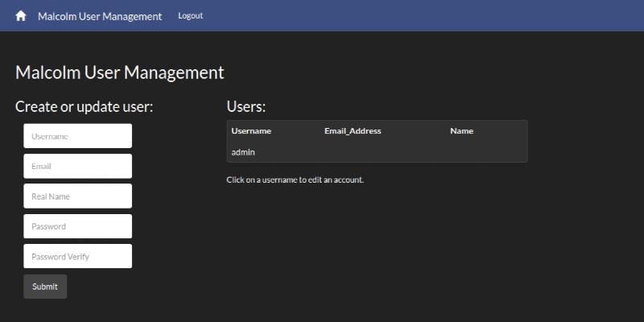Screen dimensions: 644x322
Task: Focus the Username input field
Action: pyautogui.click(x=77, y=136)
